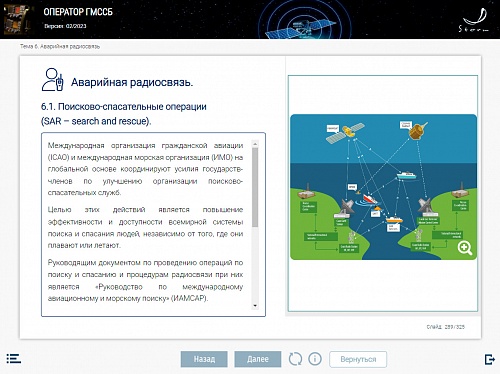The width and height of the screenshot is (500, 374).
Task: Click the line (SAR – search and rescue).
Action: [x=96, y=121]
